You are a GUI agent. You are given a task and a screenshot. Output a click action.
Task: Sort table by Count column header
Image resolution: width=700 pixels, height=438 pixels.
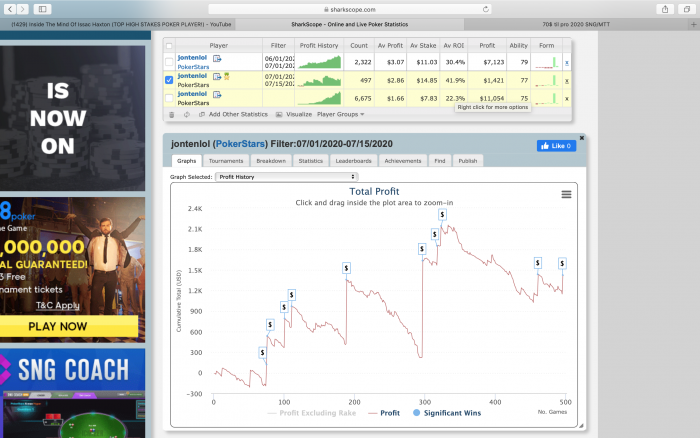pyautogui.click(x=359, y=46)
